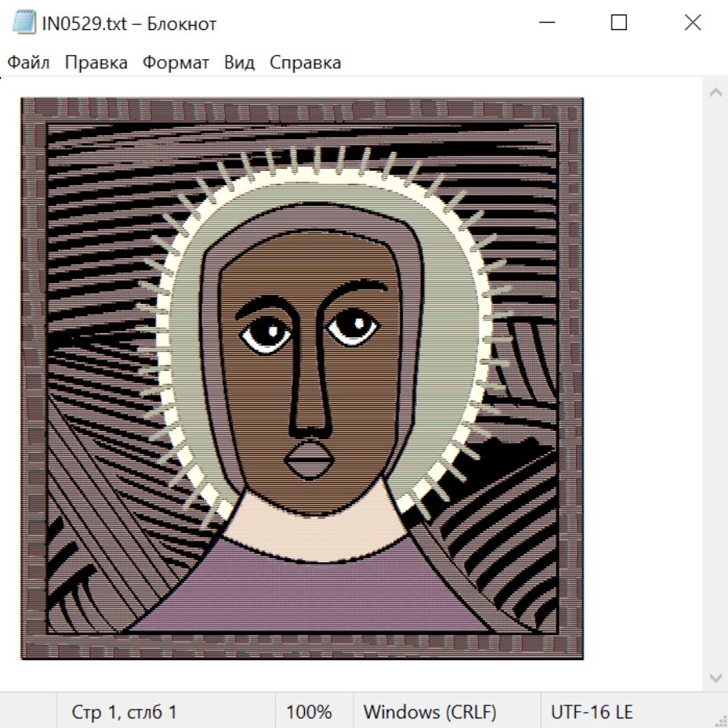Maximize the Блокнот window
This screenshot has width=728, height=728.
pos(619,23)
